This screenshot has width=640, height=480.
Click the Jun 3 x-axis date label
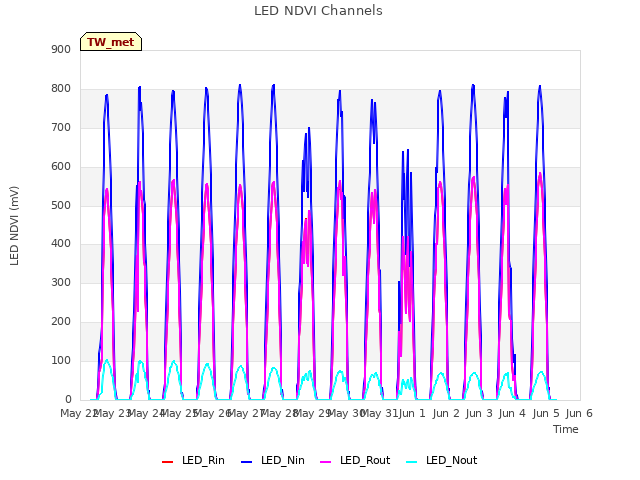pyautogui.click(x=479, y=413)
